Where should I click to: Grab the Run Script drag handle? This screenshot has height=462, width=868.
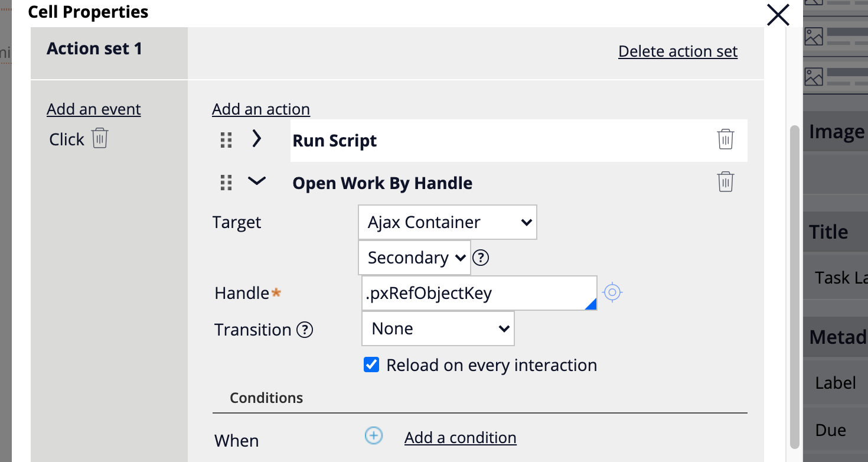click(x=226, y=140)
